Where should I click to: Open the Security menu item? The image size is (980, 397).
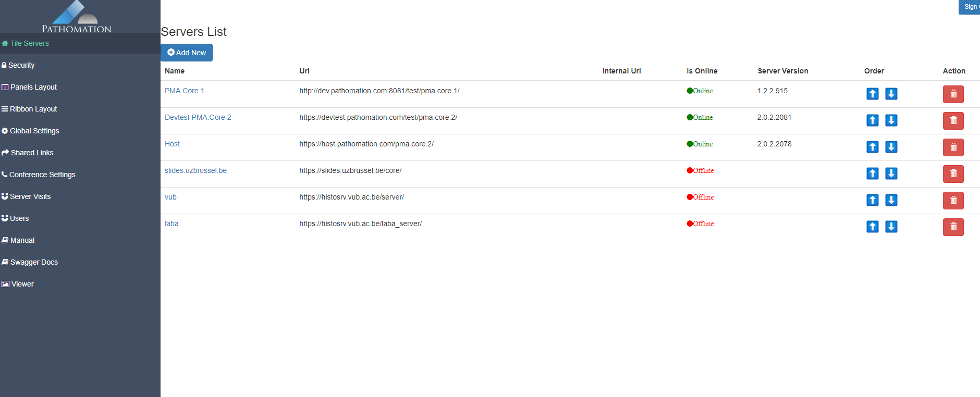click(21, 65)
